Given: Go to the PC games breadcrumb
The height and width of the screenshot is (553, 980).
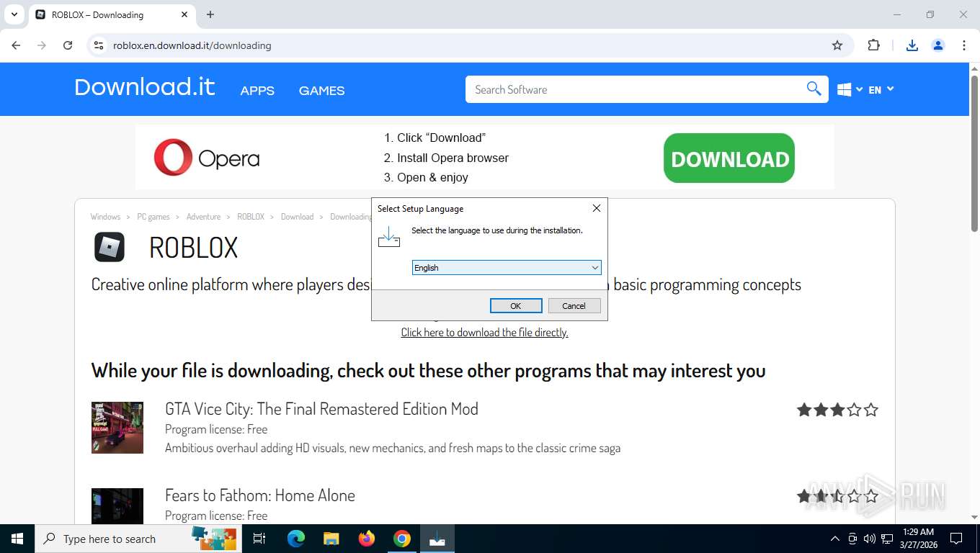Looking at the screenshot, I should (x=153, y=217).
